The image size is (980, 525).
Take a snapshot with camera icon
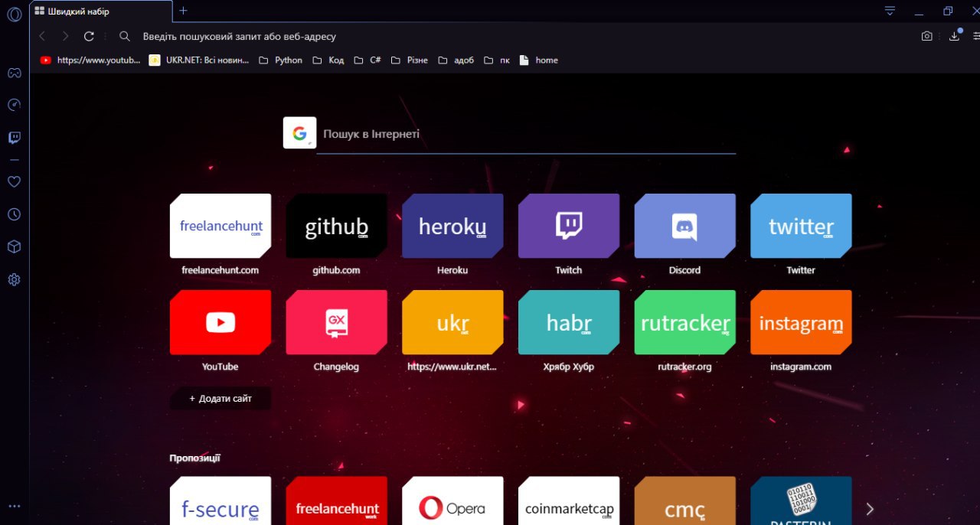point(927,36)
